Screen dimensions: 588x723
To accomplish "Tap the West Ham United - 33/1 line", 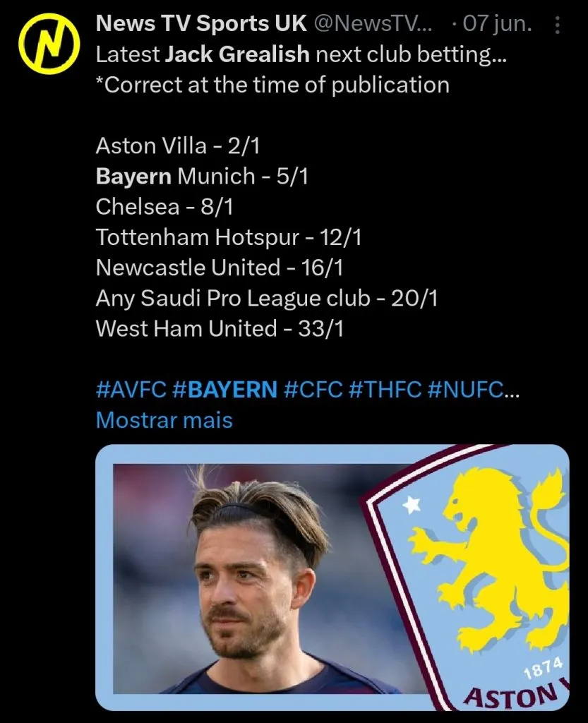I will tap(220, 328).
